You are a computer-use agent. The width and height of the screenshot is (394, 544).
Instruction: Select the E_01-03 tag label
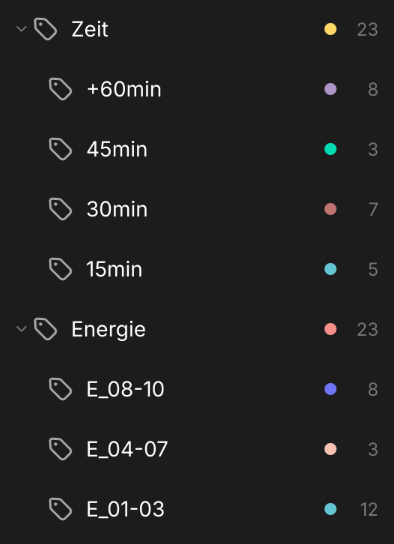125,509
